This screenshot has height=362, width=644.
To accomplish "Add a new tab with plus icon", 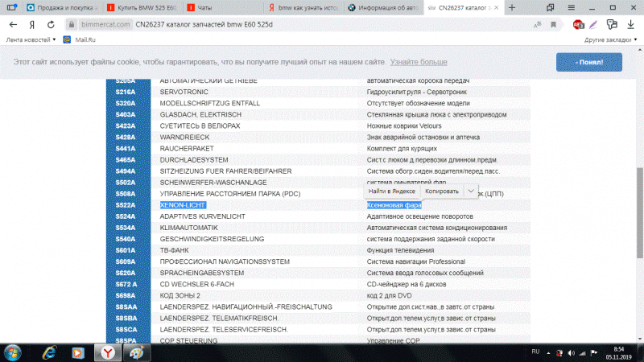I will [512, 7].
